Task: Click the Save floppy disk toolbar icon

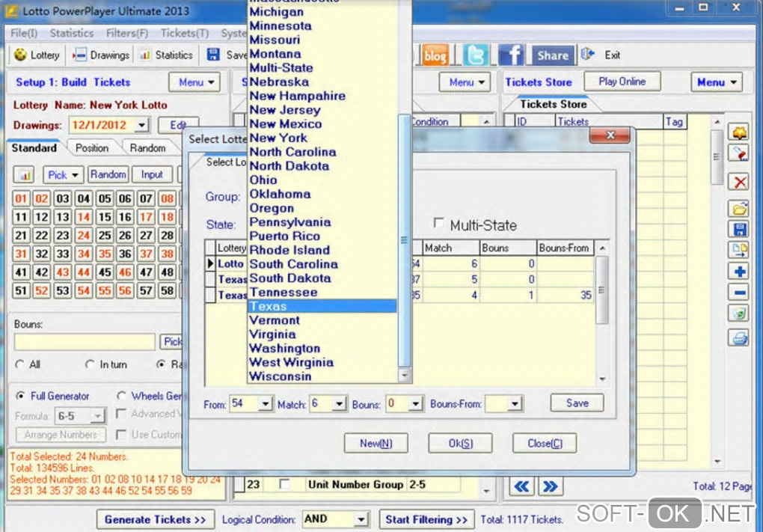Action: (x=213, y=55)
